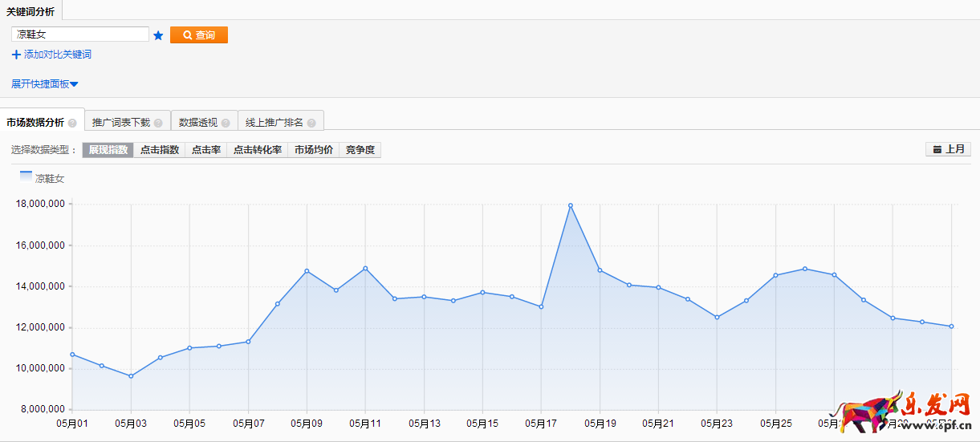Click the peak data point on 05月18
This screenshot has width=980, height=442.
(571, 205)
